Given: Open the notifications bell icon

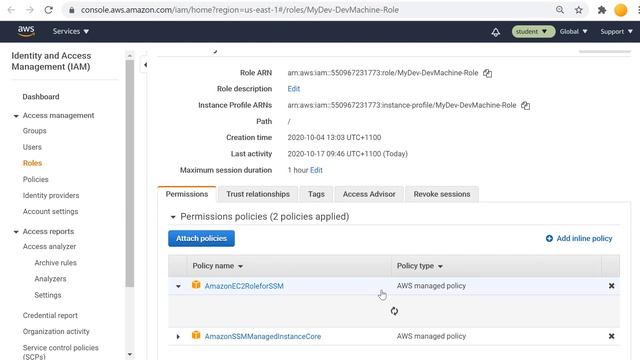Looking at the screenshot, I should tap(496, 32).
